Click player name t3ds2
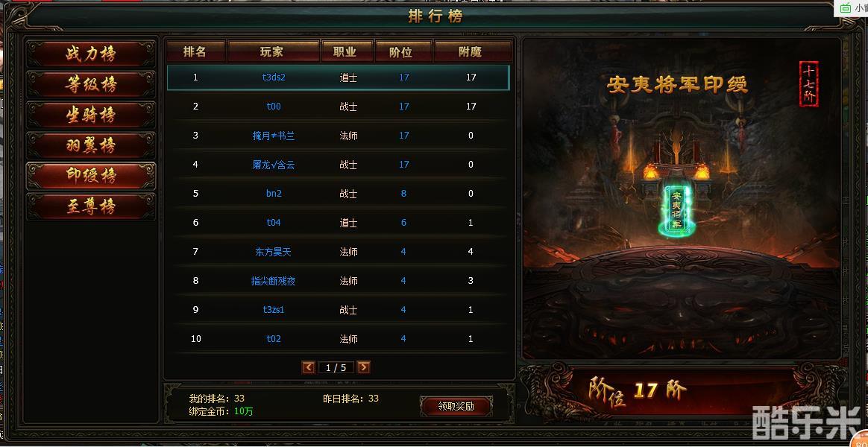Screen dimensions: 868x447 [x=274, y=77]
